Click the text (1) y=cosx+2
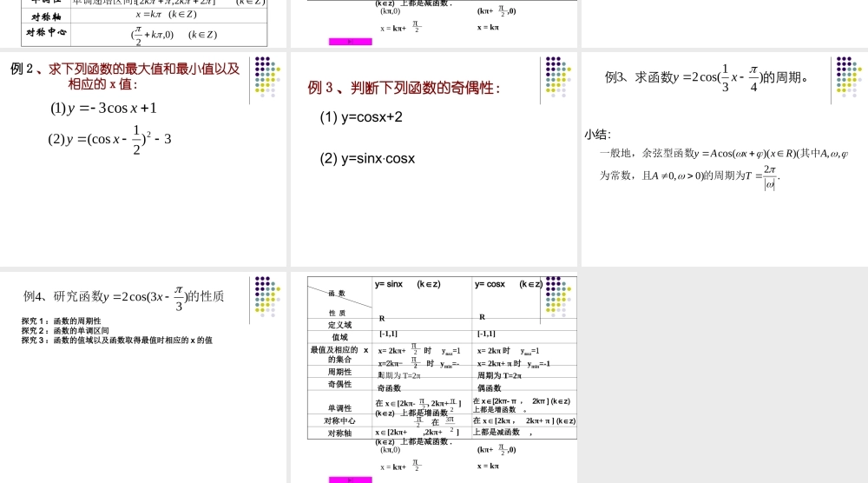This screenshot has height=483, width=868. coord(361,117)
